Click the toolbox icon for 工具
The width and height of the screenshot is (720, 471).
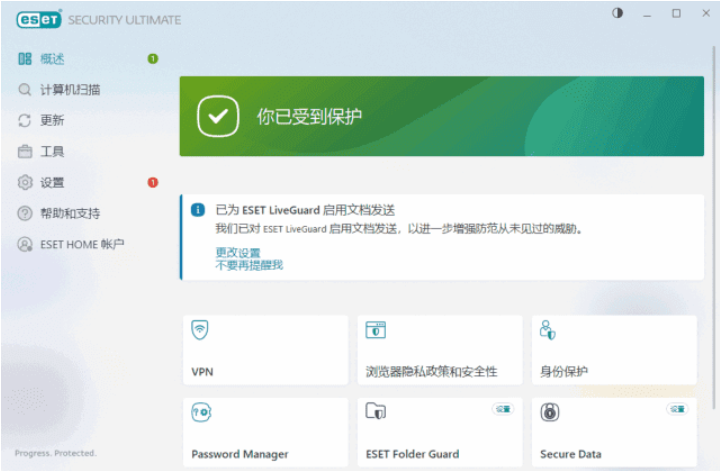25,151
